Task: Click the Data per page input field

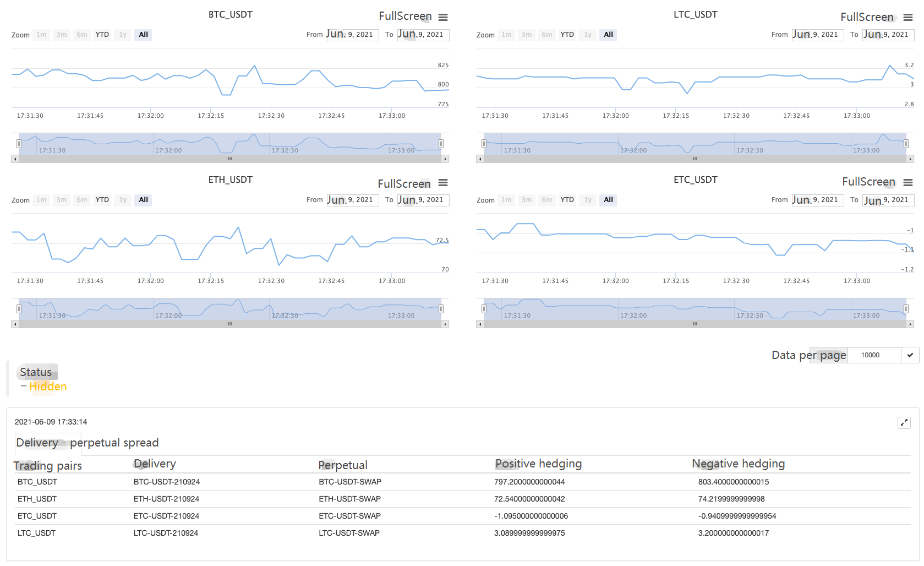Action: (x=874, y=355)
